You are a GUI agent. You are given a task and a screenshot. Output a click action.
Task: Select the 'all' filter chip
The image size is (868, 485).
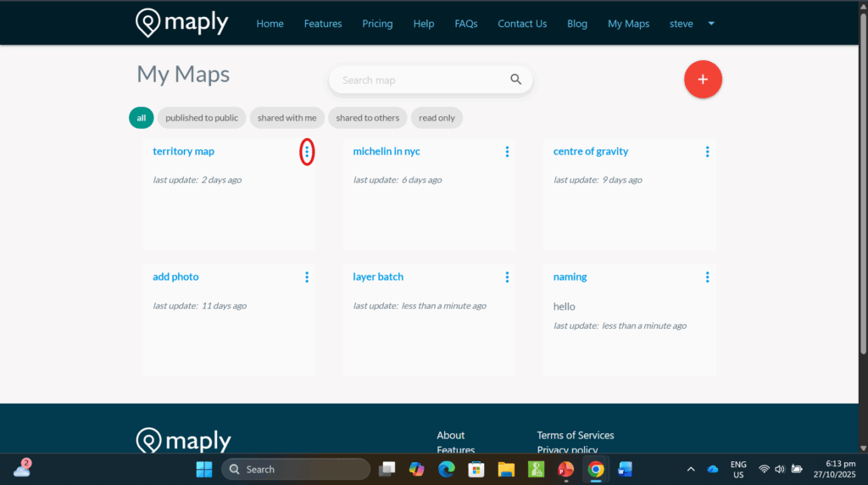pos(141,118)
